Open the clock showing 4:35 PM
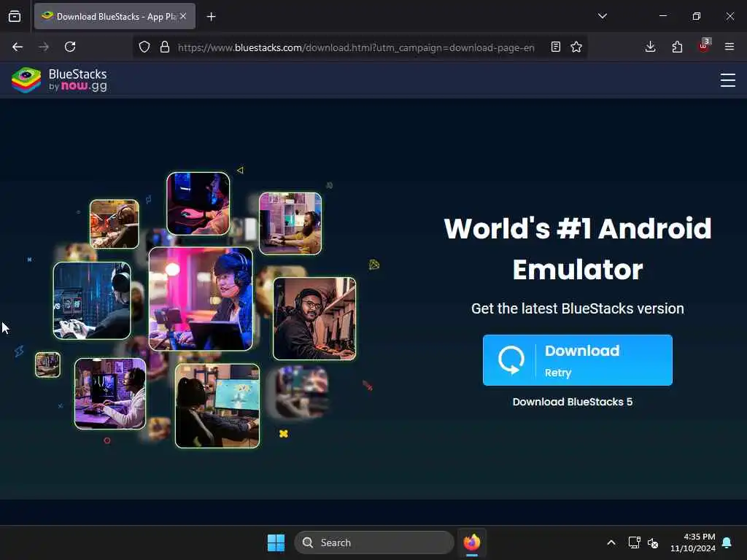The height and width of the screenshot is (560, 747). (x=693, y=542)
